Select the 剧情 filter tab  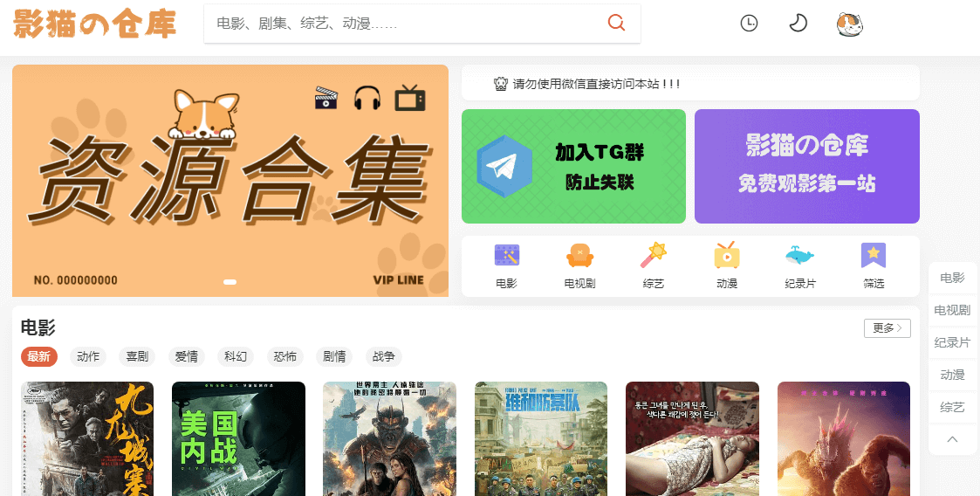click(x=334, y=356)
